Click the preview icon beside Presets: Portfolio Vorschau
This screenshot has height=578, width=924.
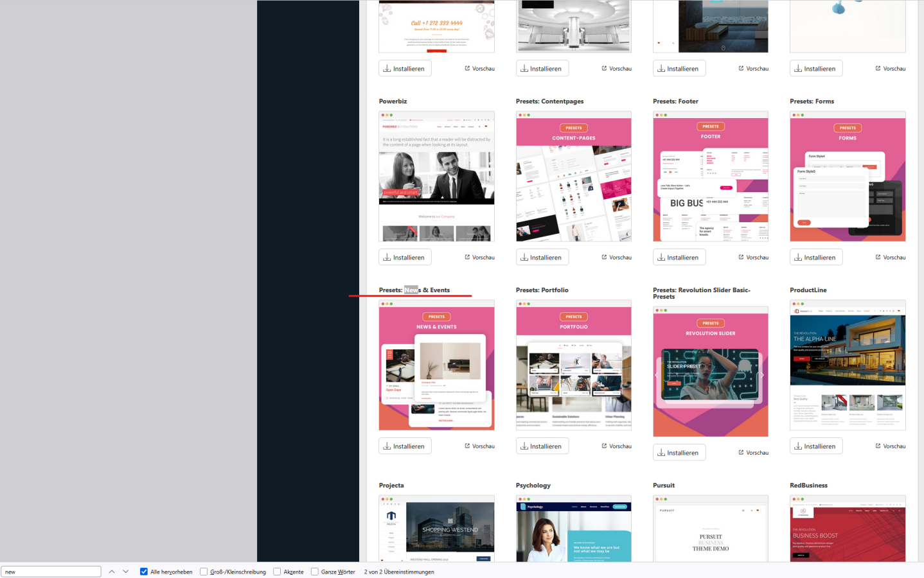[604, 446]
